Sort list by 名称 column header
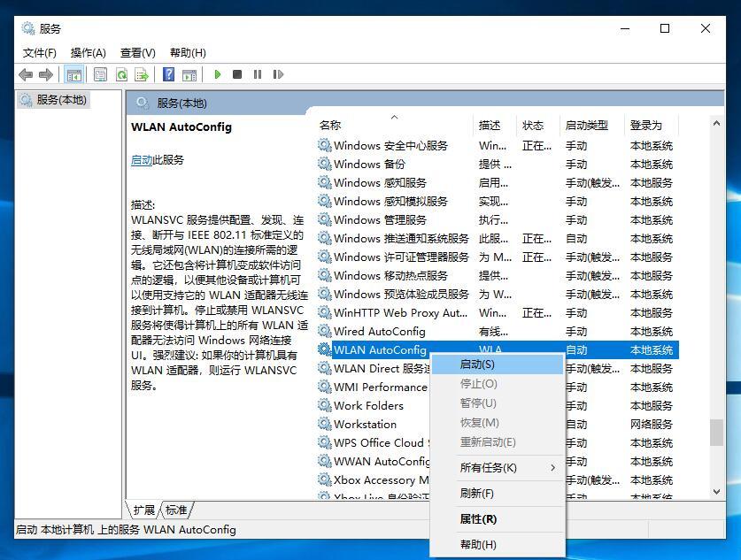This screenshot has width=741, height=560. click(x=330, y=125)
